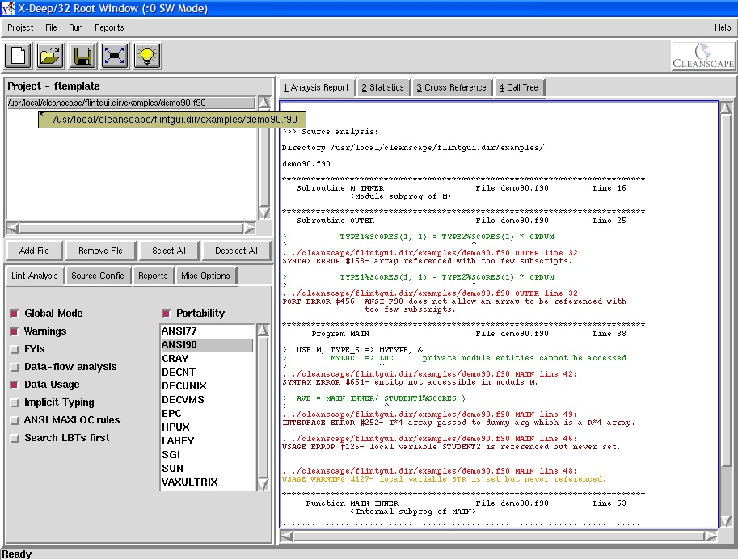Select VAXULTRIX in portability list
Viewport: 738px width, 560px height.
(x=207, y=482)
